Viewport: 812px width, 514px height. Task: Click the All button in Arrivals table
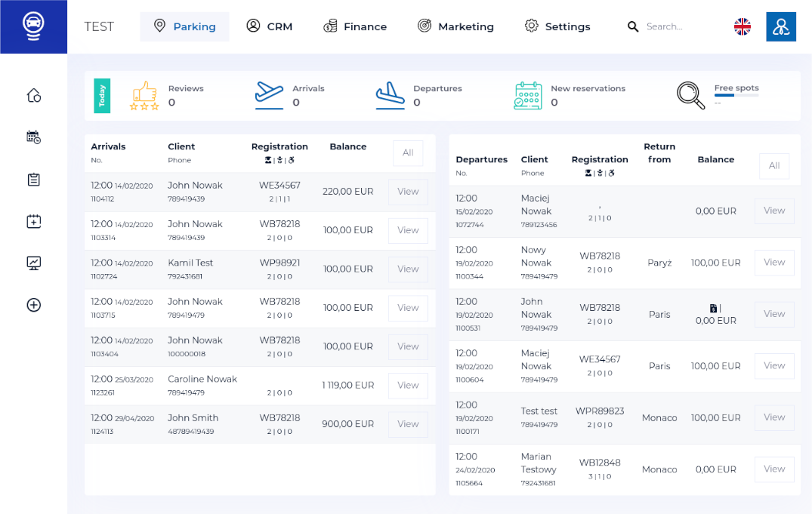(408, 153)
